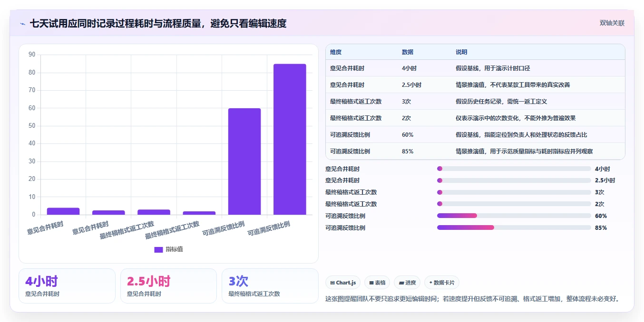Screen dimensions: 644x322
Task: Click the note starting 仅表示演示中的次数变化
Action: (516, 118)
